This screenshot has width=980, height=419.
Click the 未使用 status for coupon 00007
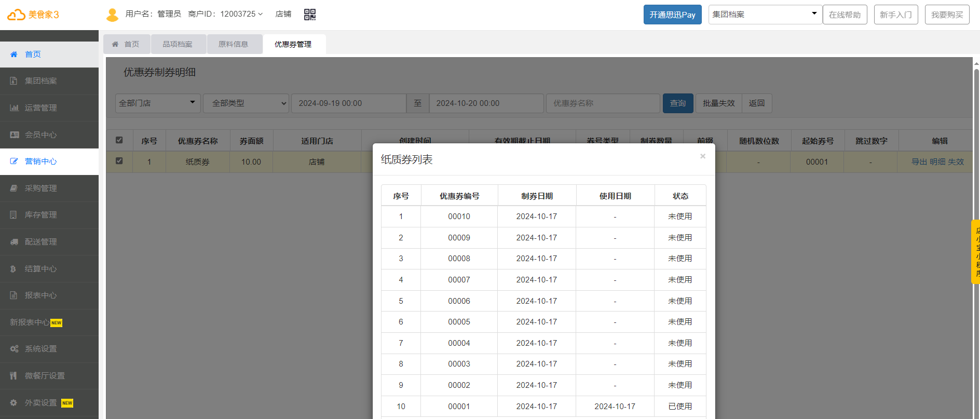tap(680, 280)
